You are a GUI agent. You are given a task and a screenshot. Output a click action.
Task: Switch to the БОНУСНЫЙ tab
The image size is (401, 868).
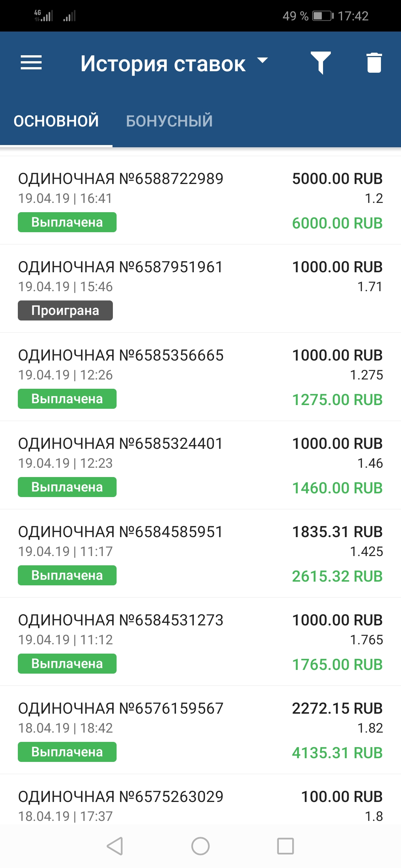click(169, 121)
